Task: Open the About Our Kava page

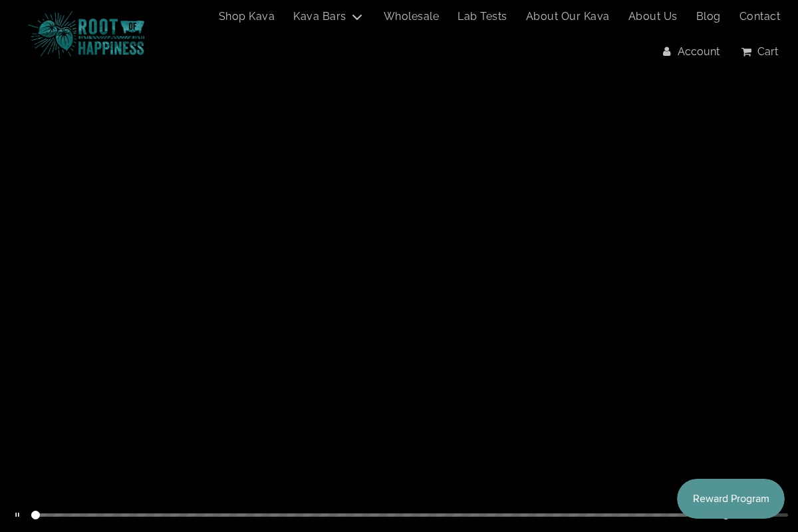Action: coord(567,16)
